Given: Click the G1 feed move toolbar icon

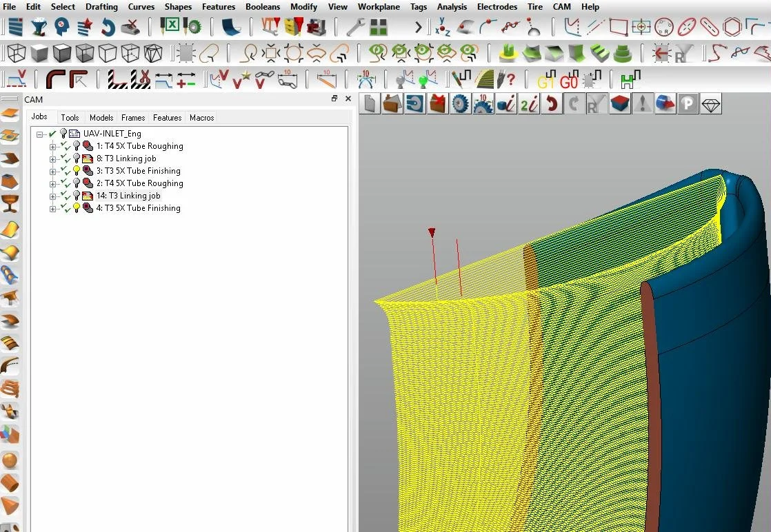Looking at the screenshot, I should 545,80.
